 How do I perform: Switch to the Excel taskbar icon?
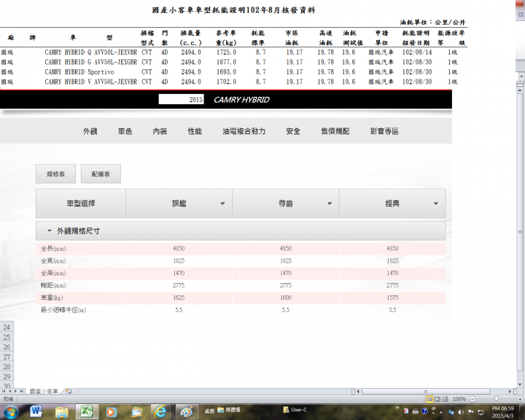point(87,412)
